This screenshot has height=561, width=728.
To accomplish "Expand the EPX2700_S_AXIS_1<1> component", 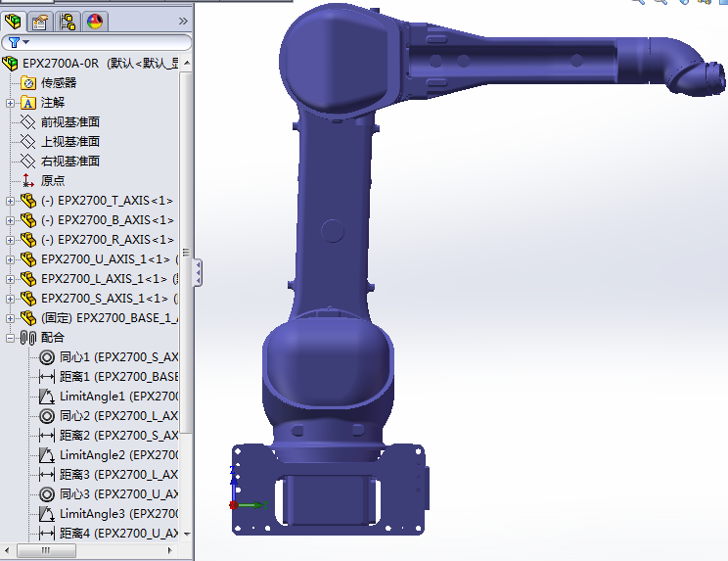I will pos(10,299).
